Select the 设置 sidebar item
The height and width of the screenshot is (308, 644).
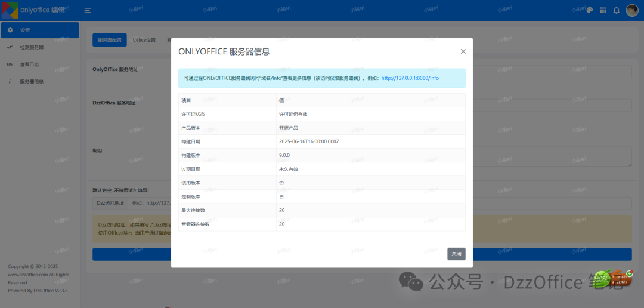[x=40, y=30]
